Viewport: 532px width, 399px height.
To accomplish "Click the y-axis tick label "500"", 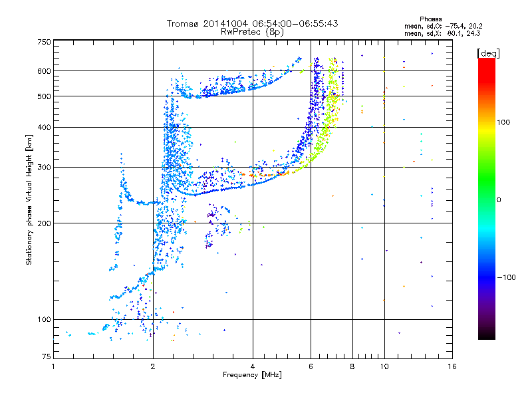I will click(x=44, y=96).
